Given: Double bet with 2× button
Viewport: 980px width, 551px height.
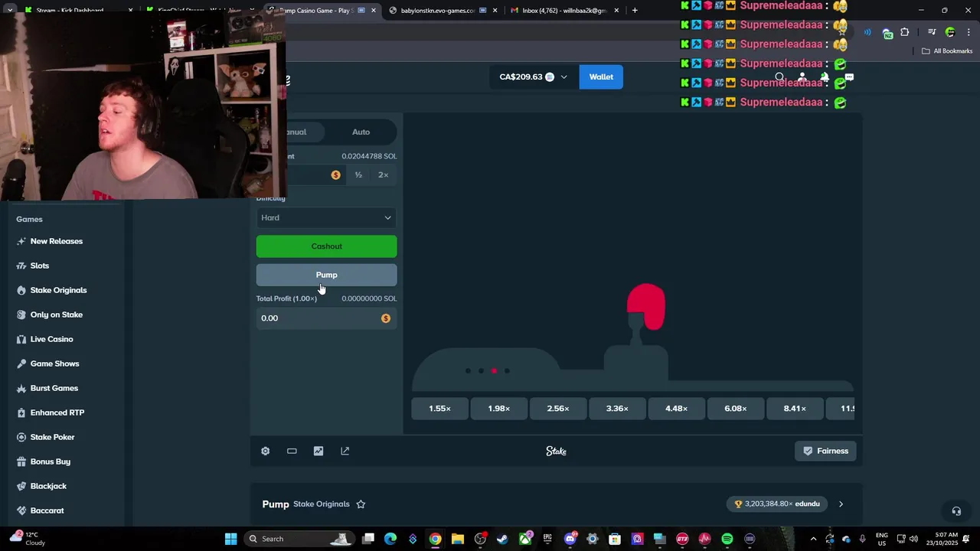Looking at the screenshot, I should pyautogui.click(x=384, y=175).
